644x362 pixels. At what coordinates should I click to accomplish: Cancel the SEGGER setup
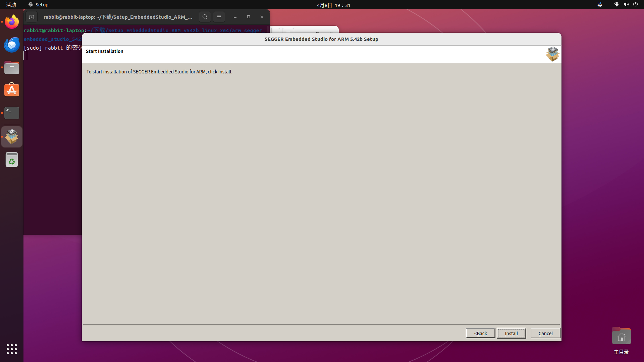pyautogui.click(x=545, y=333)
